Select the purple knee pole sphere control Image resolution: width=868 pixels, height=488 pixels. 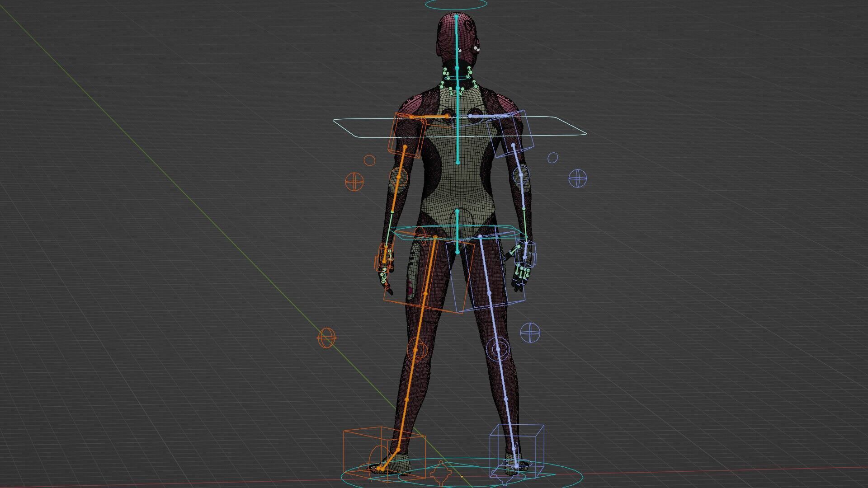[530, 333]
